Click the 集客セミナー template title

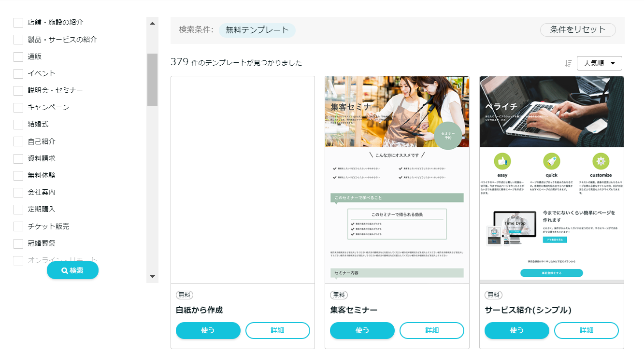pos(354,310)
